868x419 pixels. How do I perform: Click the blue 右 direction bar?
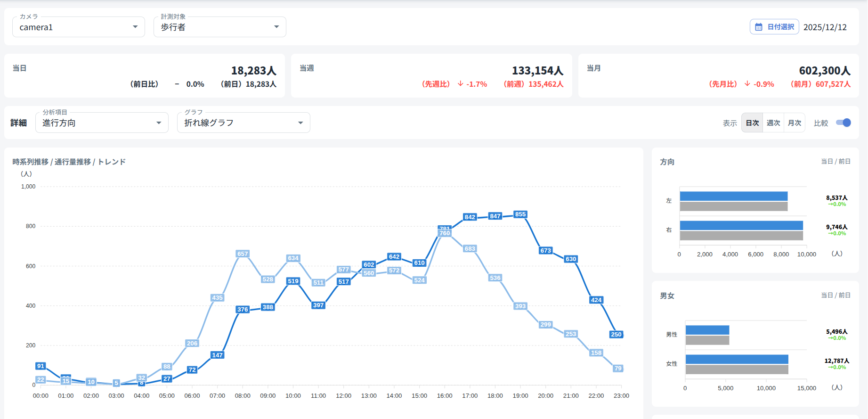[741, 225]
